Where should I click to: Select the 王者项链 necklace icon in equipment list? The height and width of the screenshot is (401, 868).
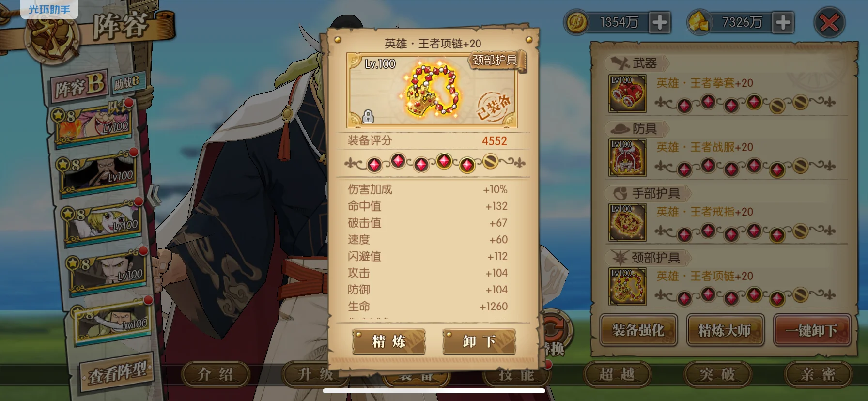click(x=627, y=286)
